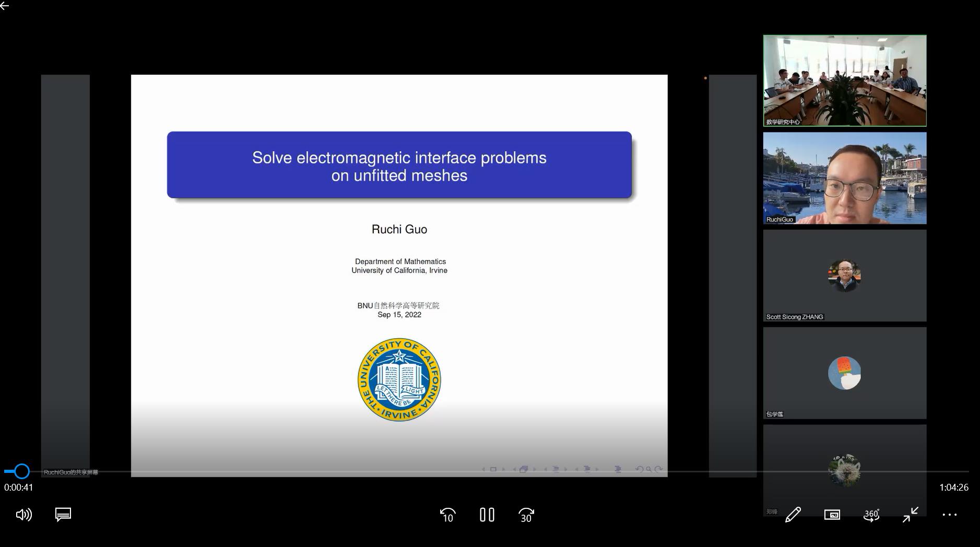Open the subtitles and captions menu
The image size is (980, 547).
click(63, 515)
